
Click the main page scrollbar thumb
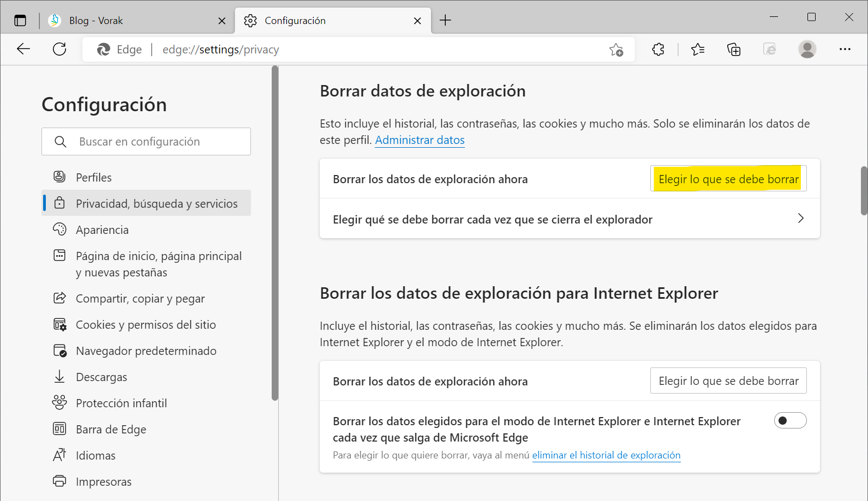point(864,191)
